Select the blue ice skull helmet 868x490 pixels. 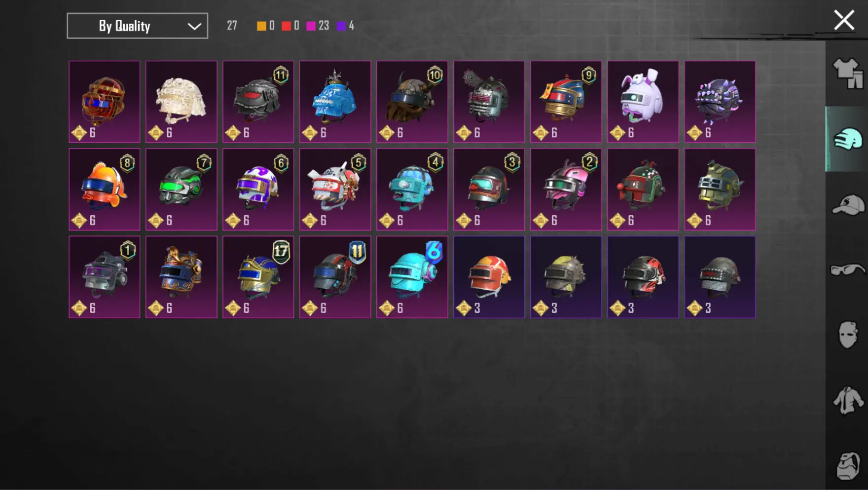tap(335, 102)
